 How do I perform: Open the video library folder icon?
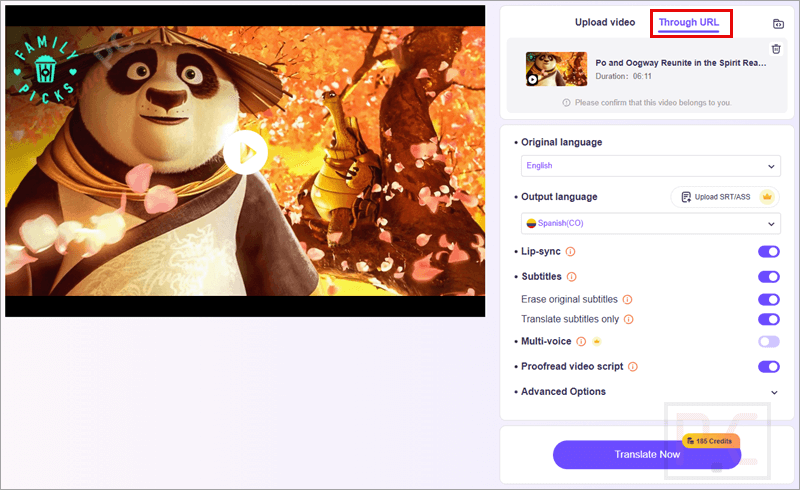pyautogui.click(x=778, y=24)
